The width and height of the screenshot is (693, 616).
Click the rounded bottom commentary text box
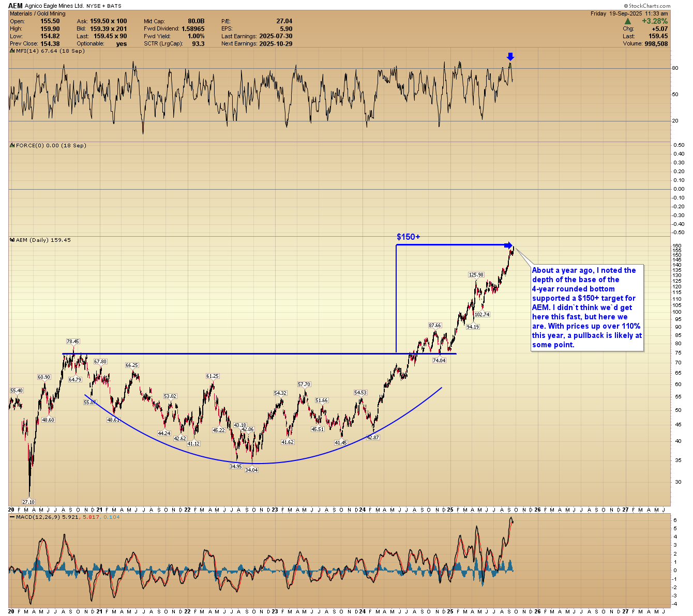pos(587,308)
